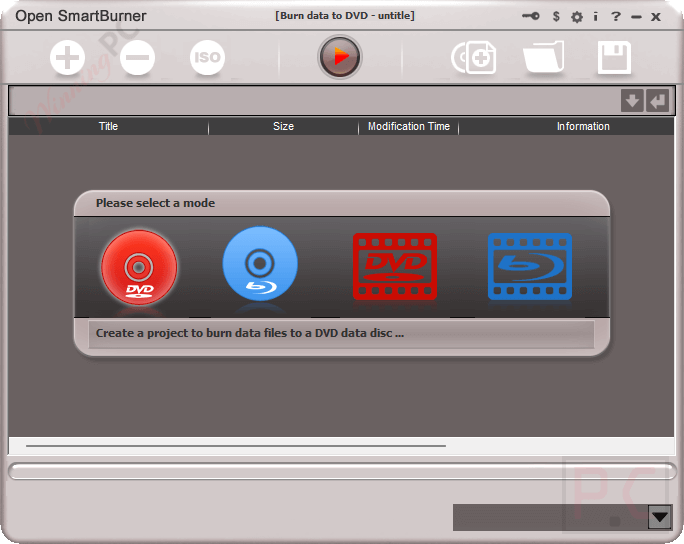Sort by Modification Time column header
Image resolution: width=684 pixels, height=544 pixels.
click(409, 127)
